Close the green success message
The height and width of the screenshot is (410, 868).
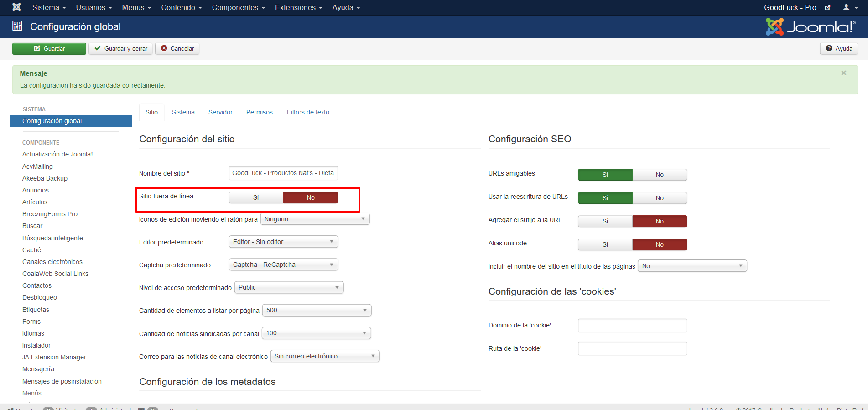click(x=843, y=73)
